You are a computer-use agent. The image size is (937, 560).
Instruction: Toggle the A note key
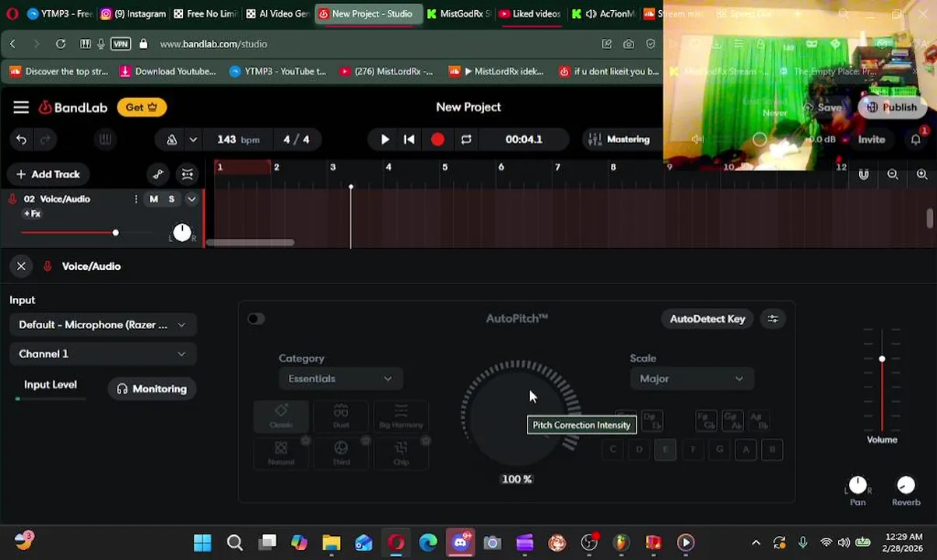[746, 450]
